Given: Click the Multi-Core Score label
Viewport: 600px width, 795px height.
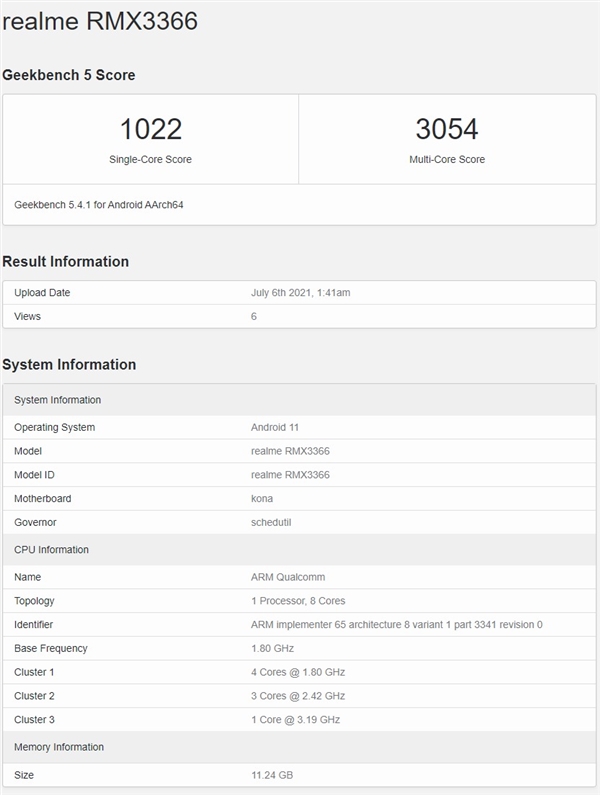Looking at the screenshot, I should point(446,159).
